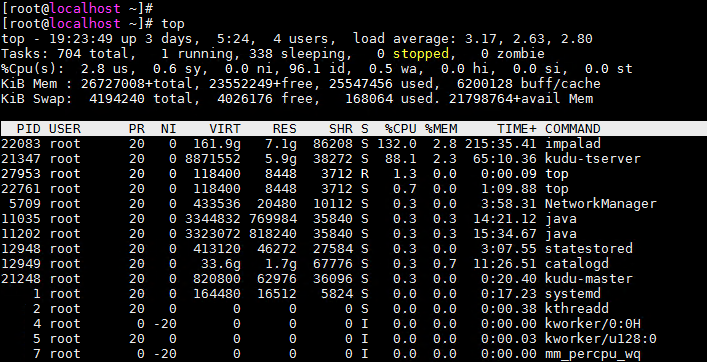Click the kworker/0:0H command name
Screen dimensions: 707x362
pyautogui.click(x=592, y=324)
